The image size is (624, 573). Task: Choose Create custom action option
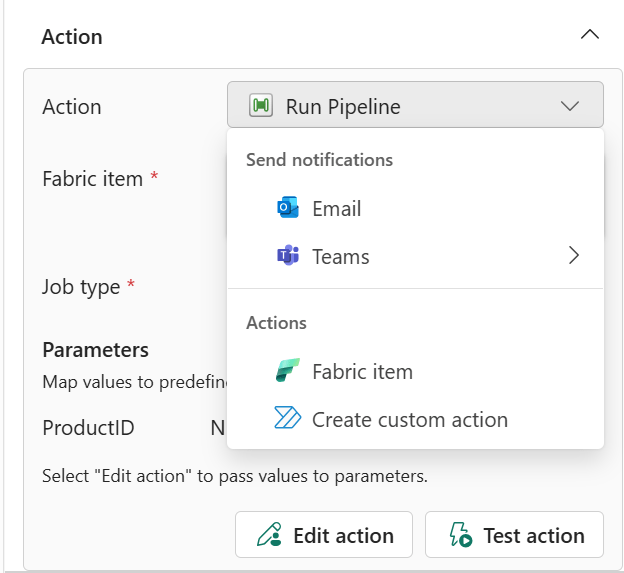tap(409, 419)
